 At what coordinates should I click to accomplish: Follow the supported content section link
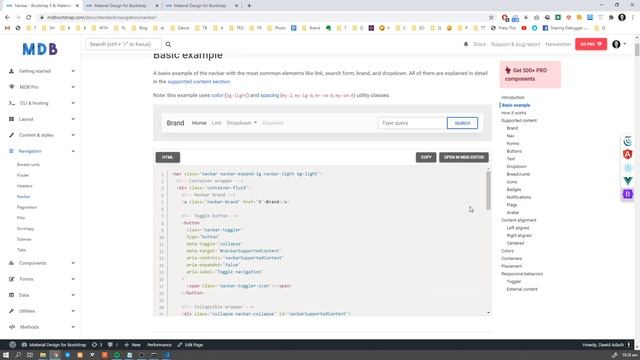point(199,82)
